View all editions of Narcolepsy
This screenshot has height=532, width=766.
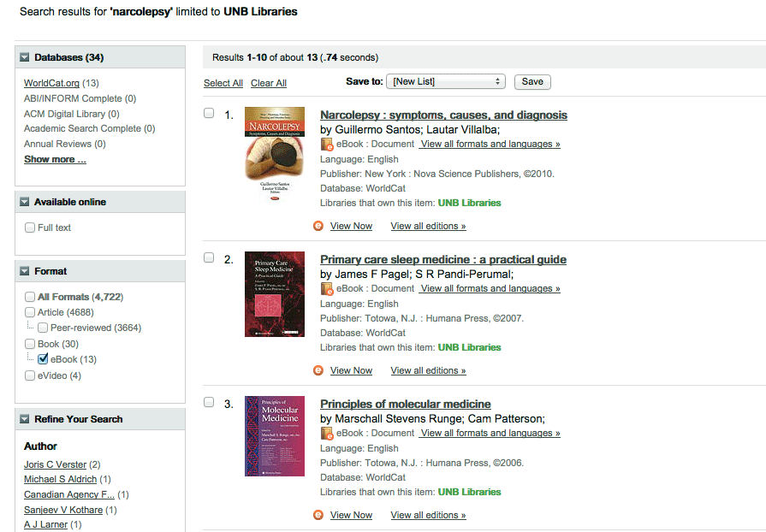pos(429,226)
